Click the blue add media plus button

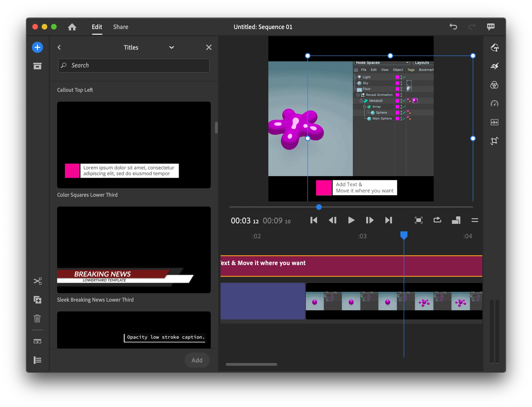click(x=37, y=47)
